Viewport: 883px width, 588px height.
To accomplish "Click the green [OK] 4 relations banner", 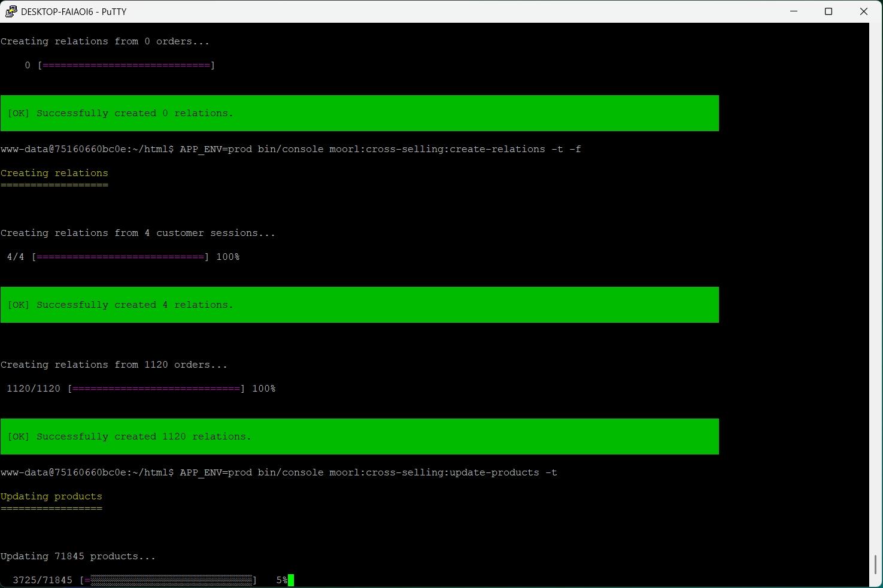I will pyautogui.click(x=359, y=305).
